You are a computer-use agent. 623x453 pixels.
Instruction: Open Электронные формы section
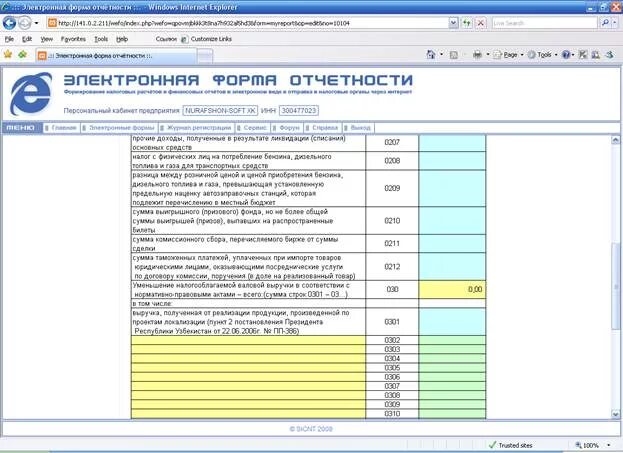pyautogui.click(x=122, y=128)
